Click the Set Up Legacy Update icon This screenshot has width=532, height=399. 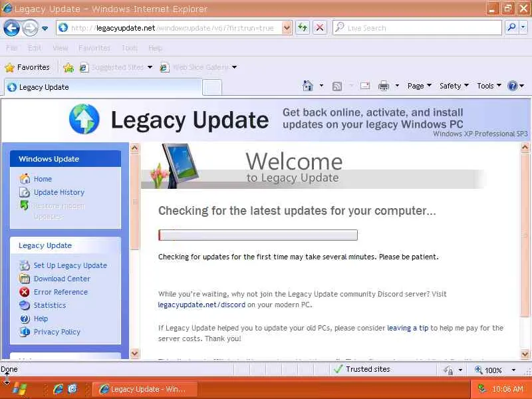pyautogui.click(x=25, y=265)
